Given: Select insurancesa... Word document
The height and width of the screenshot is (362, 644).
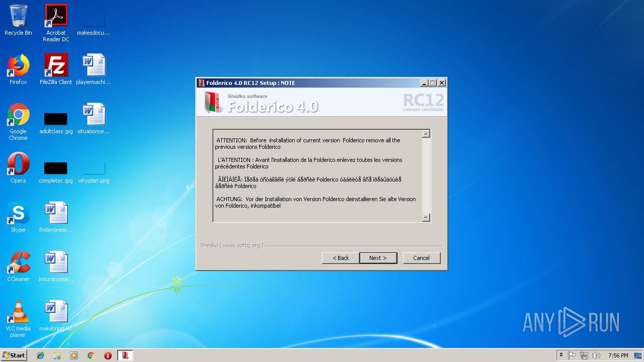Looking at the screenshot, I should (x=56, y=266).
